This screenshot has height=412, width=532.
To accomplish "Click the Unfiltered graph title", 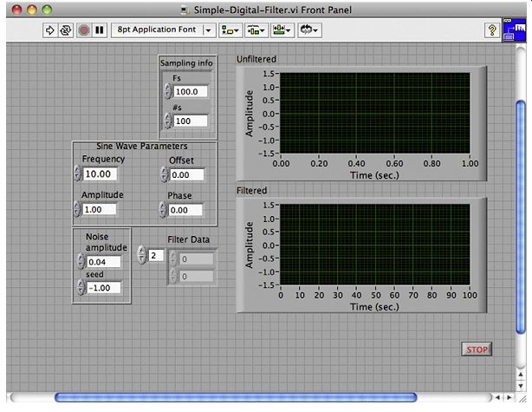I will click(x=256, y=59).
